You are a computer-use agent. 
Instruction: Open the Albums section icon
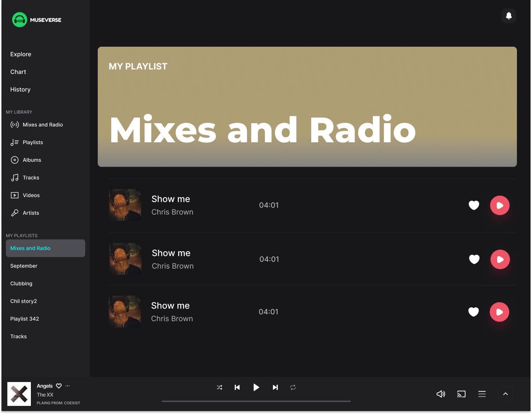click(15, 160)
